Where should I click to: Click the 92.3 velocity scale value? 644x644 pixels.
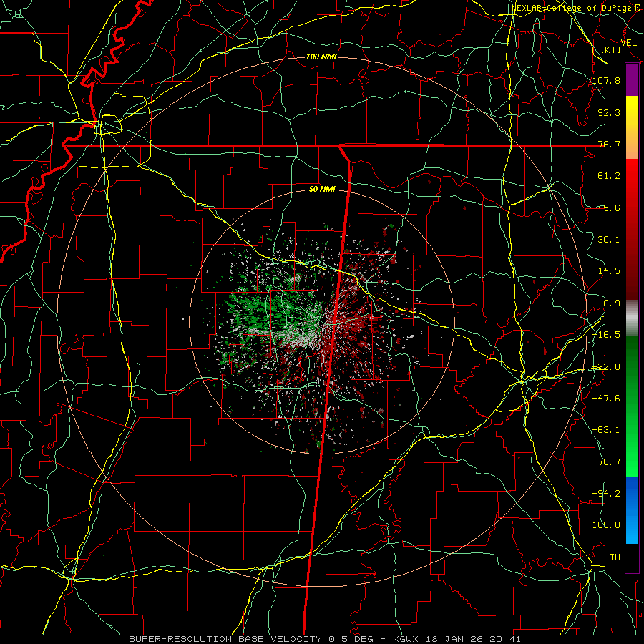click(x=609, y=112)
